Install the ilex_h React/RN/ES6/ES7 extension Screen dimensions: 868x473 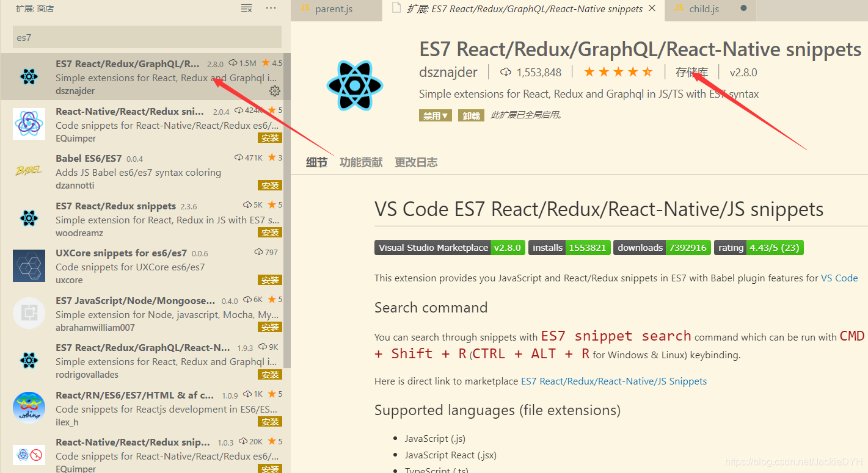coord(270,422)
